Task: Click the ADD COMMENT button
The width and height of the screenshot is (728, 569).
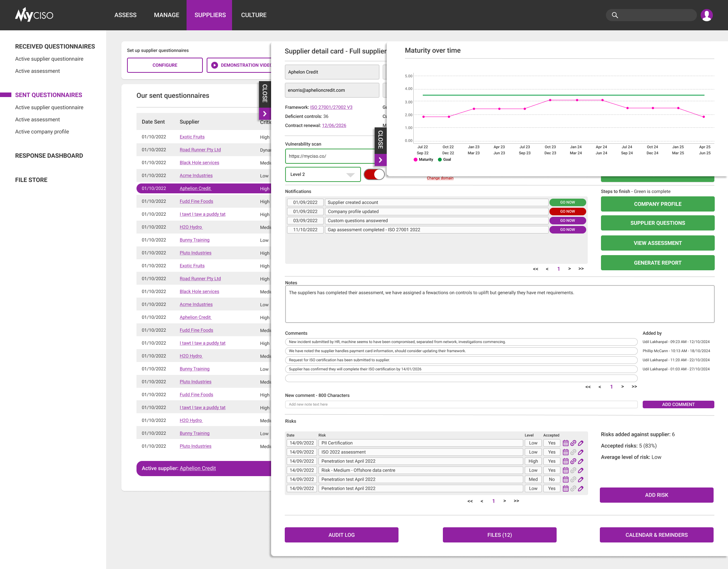Action: [x=678, y=404]
